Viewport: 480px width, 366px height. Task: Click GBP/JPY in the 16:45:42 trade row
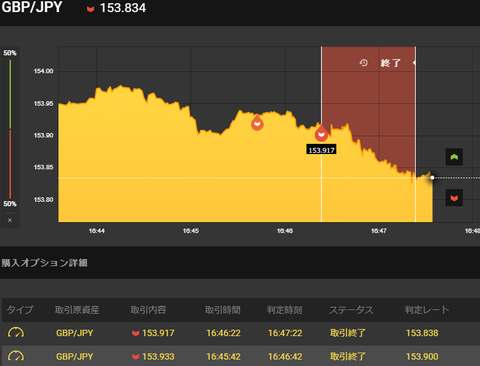(75, 357)
